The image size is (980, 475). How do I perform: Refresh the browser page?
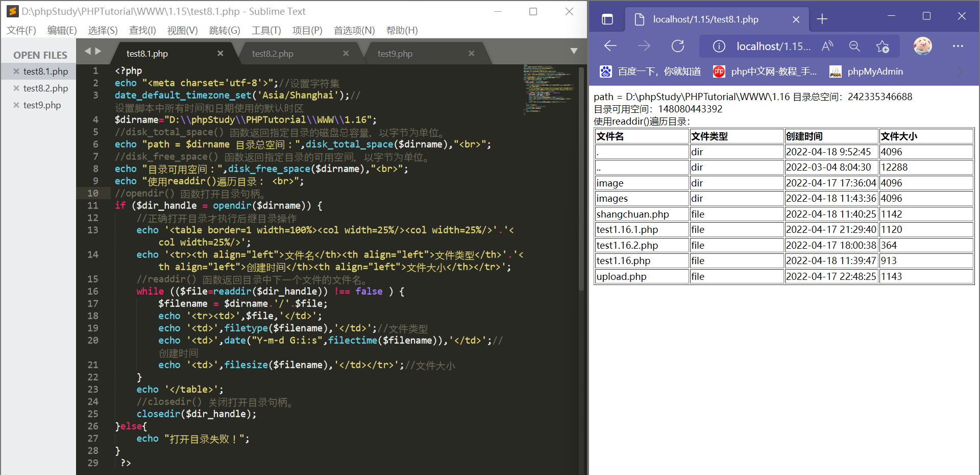pos(678,46)
